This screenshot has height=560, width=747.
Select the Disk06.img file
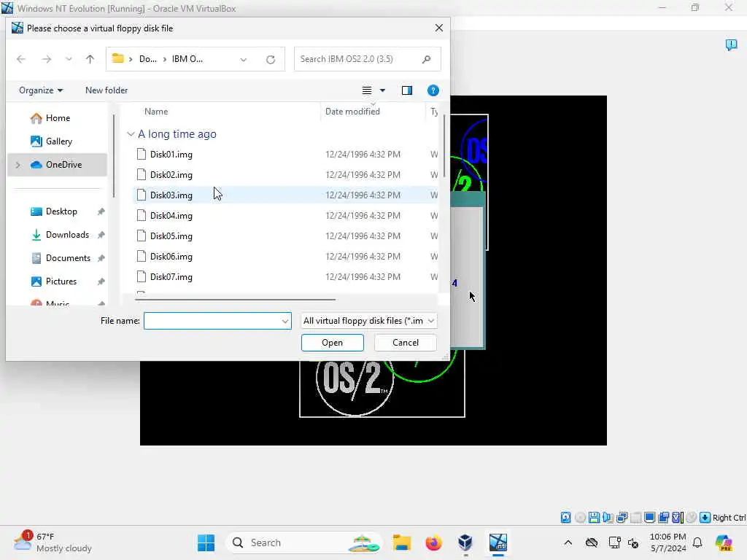(x=285, y=257)
